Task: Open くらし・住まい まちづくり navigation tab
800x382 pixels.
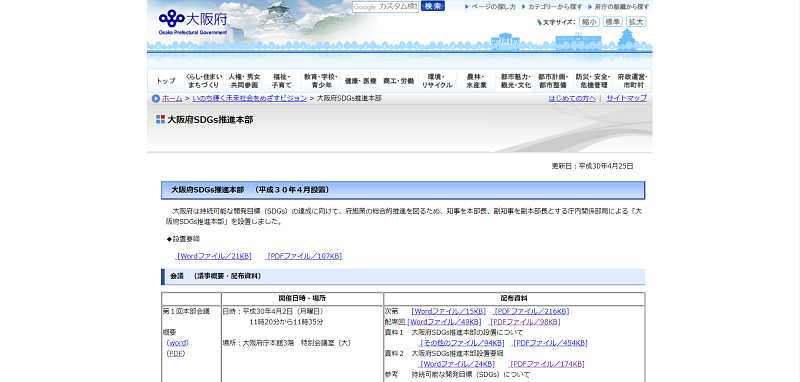Action: pos(204,81)
